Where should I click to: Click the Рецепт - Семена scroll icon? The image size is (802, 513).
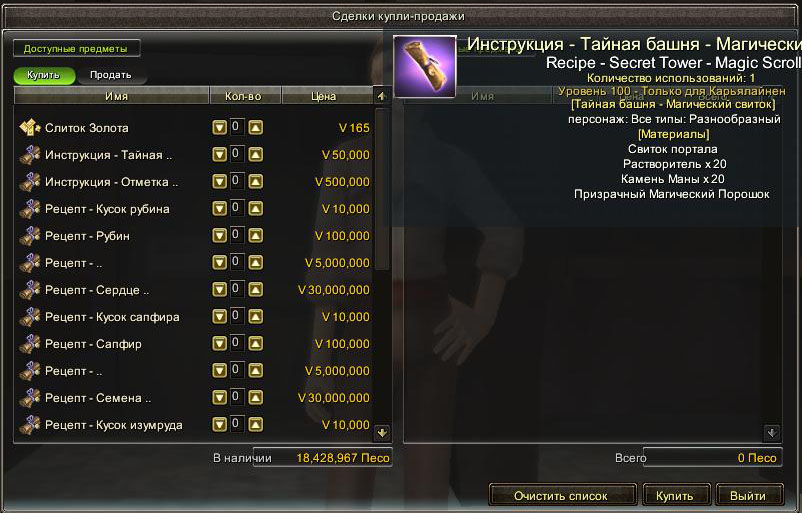(x=30, y=397)
